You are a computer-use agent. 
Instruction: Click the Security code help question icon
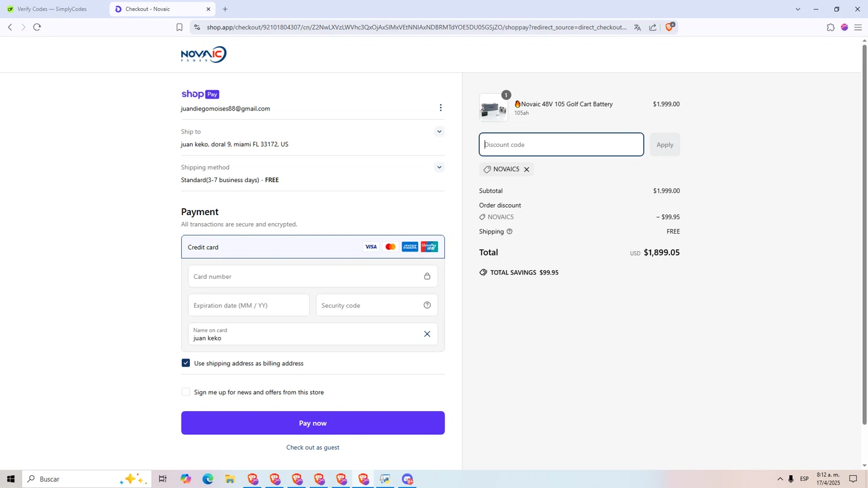427,305
